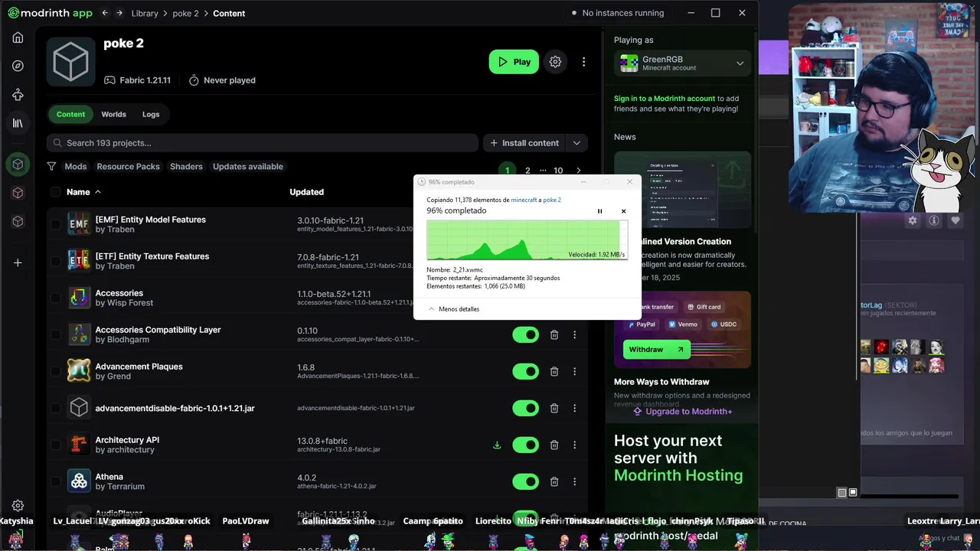Filter by Shaders
Viewport: 980px width, 551px height.
coord(186,166)
